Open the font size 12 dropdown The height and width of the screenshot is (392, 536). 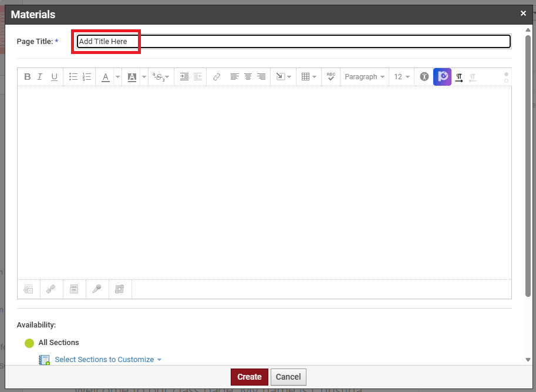pos(402,77)
